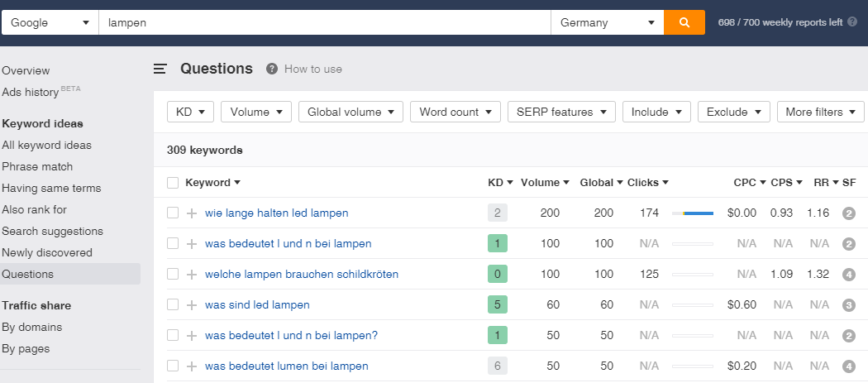Click the How to use link
Image resolution: width=868 pixels, height=383 pixels.
(312, 69)
